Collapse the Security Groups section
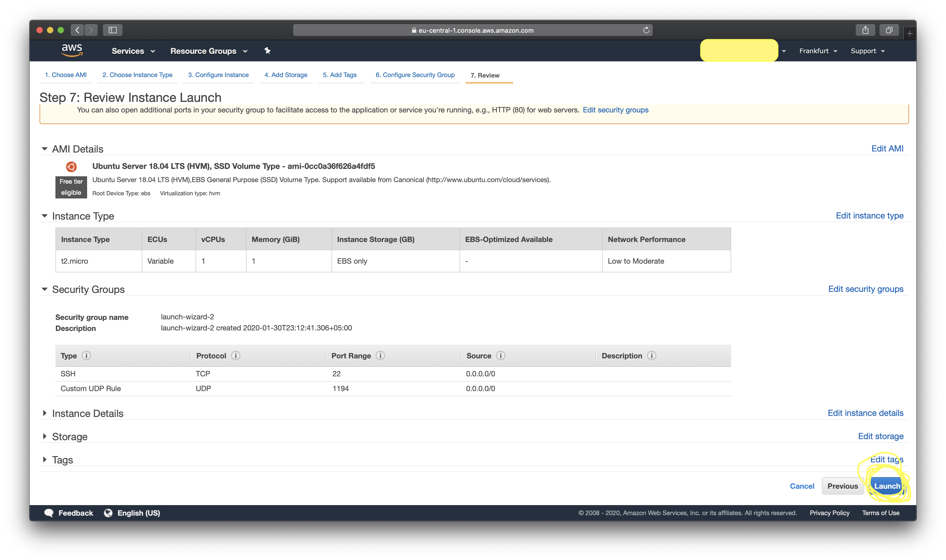Viewport: 946px width, 560px height. [45, 289]
